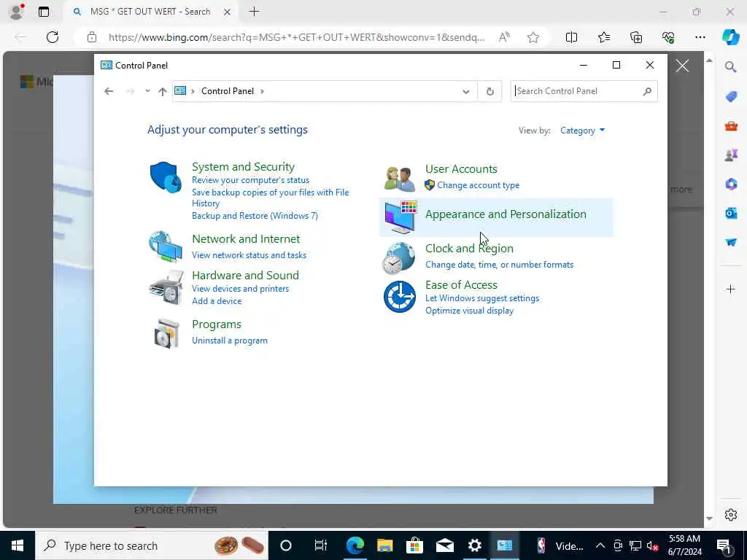Refresh the Control Panel address bar
The width and height of the screenshot is (747, 560).
coord(489,91)
